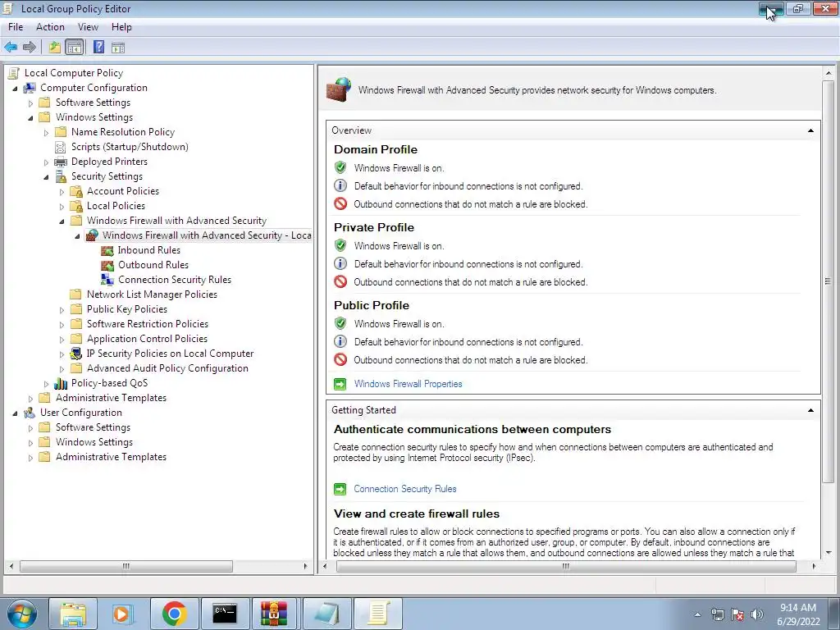Open the View menu
The width and height of the screenshot is (840, 630).
point(88,27)
